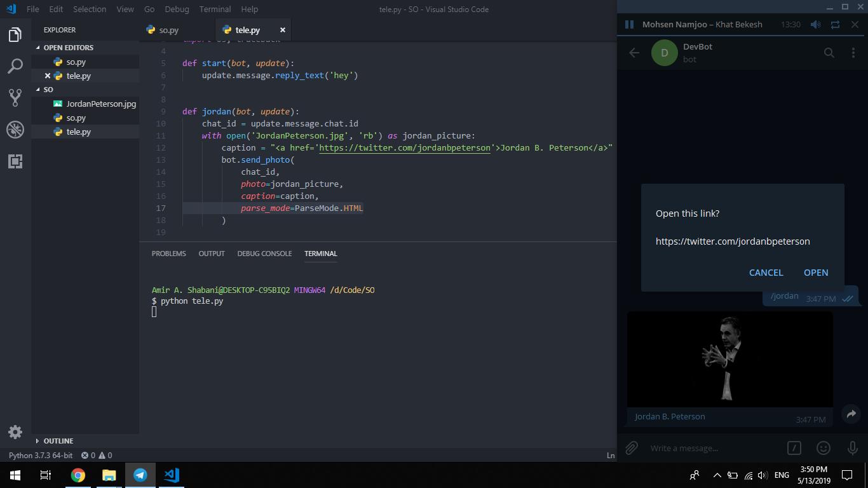Switch to the so.py editor tab
The height and width of the screenshot is (488, 868).
tap(168, 30)
